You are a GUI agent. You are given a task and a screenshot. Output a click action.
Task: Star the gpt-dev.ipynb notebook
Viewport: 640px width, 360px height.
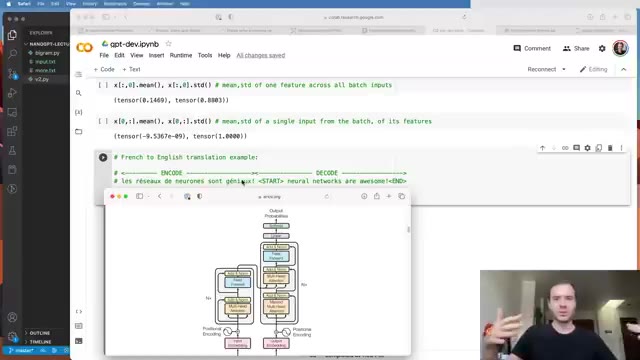(x=168, y=44)
